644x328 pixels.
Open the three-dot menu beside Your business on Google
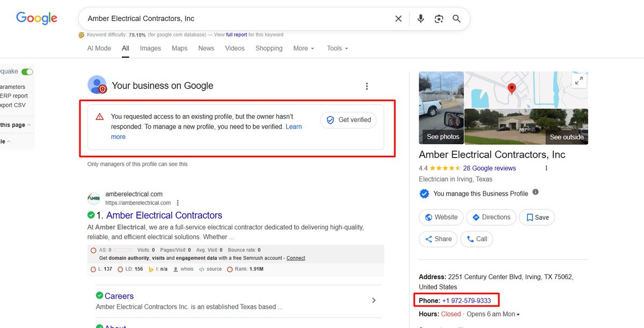[x=367, y=86]
